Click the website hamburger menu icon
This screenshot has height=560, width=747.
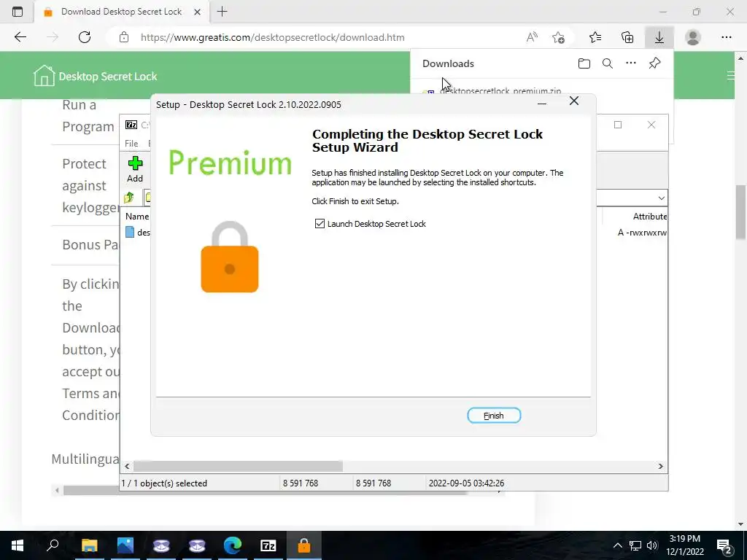(730, 76)
